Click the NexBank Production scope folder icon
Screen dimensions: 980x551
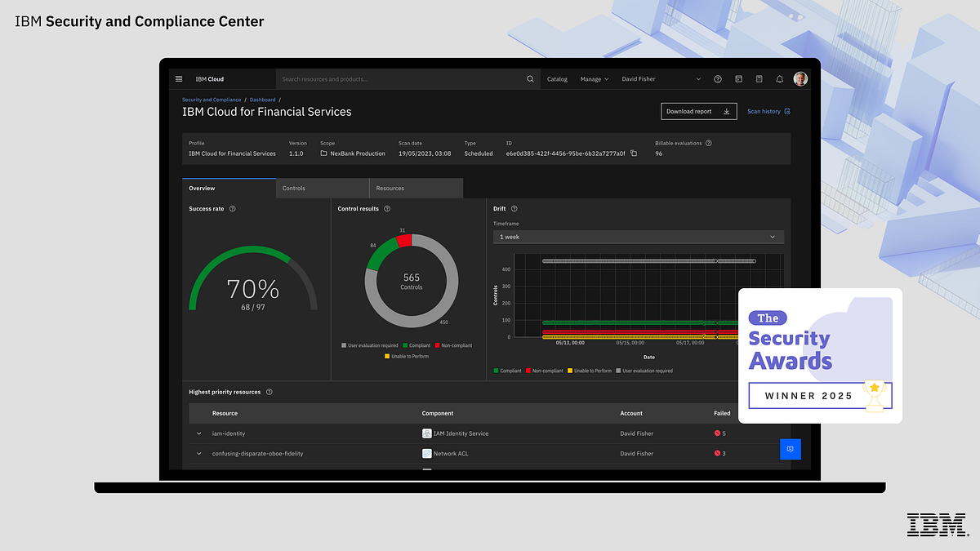coord(323,153)
